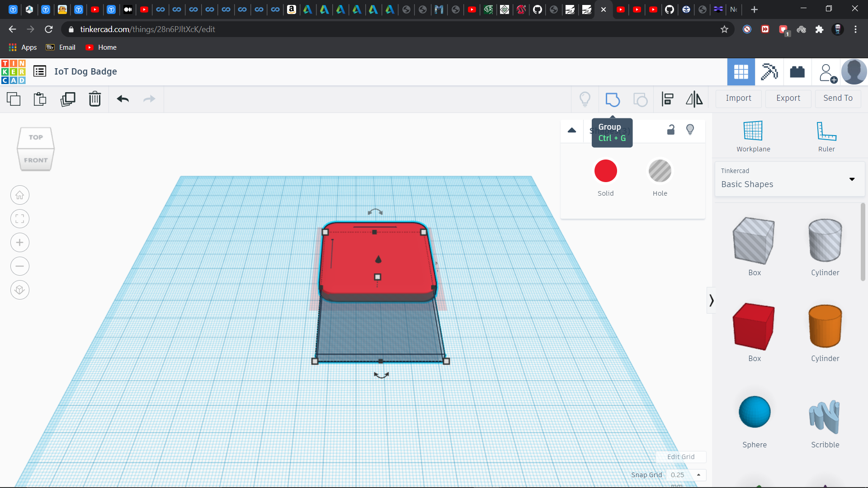This screenshot has width=868, height=488.
Task: Set the selected shape to Hole
Action: click(660, 171)
